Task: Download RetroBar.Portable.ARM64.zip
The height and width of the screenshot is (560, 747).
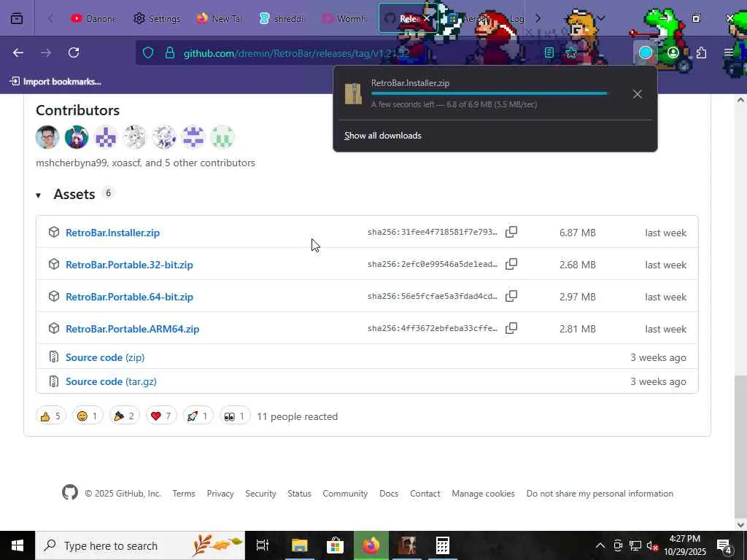Action: 133,329
